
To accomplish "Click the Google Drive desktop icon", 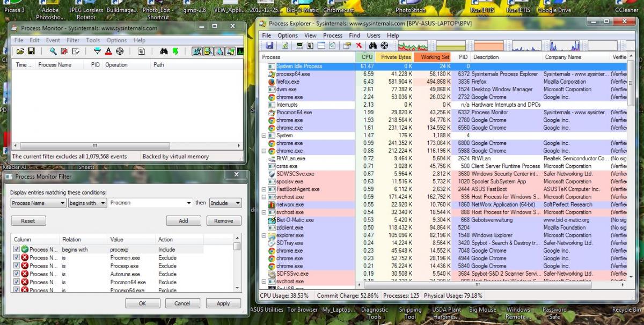I will [554, 8].
